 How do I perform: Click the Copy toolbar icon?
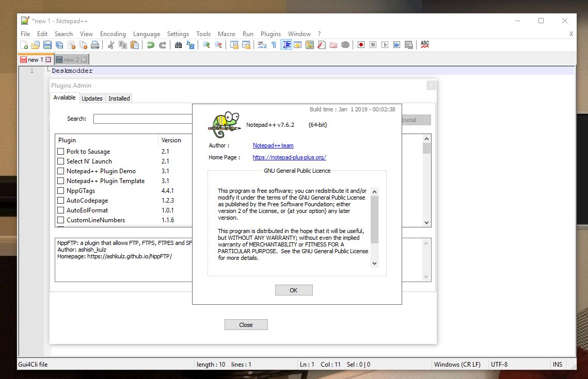(x=123, y=45)
